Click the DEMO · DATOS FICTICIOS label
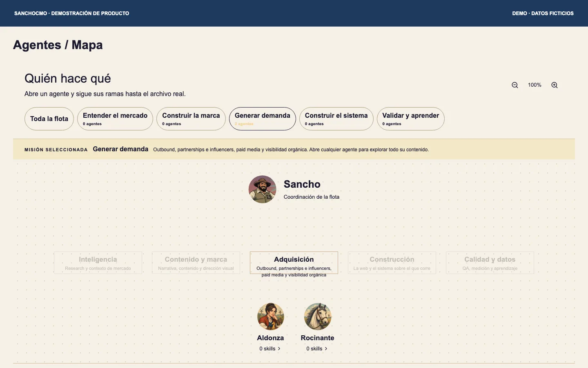The width and height of the screenshot is (588, 368). [543, 13]
